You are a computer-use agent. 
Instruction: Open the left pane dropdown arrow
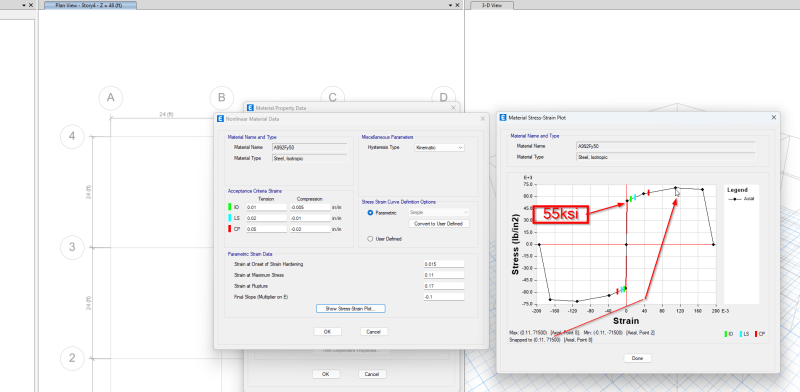click(24, 5)
